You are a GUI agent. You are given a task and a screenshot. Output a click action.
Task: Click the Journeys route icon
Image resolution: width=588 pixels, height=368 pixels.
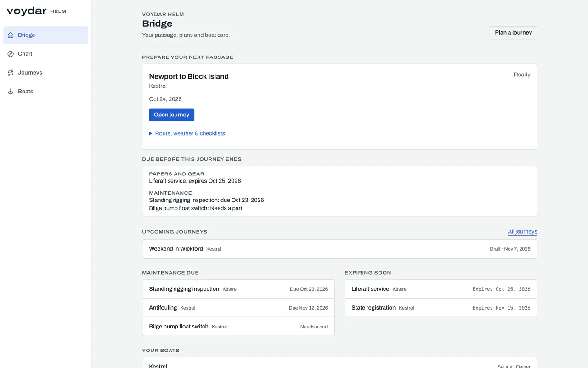(x=11, y=73)
